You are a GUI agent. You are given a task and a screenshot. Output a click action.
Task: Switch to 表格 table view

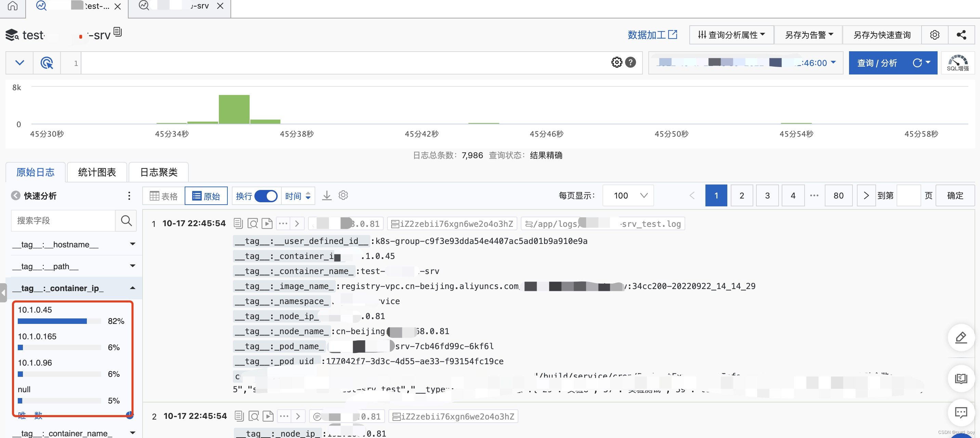pos(164,196)
